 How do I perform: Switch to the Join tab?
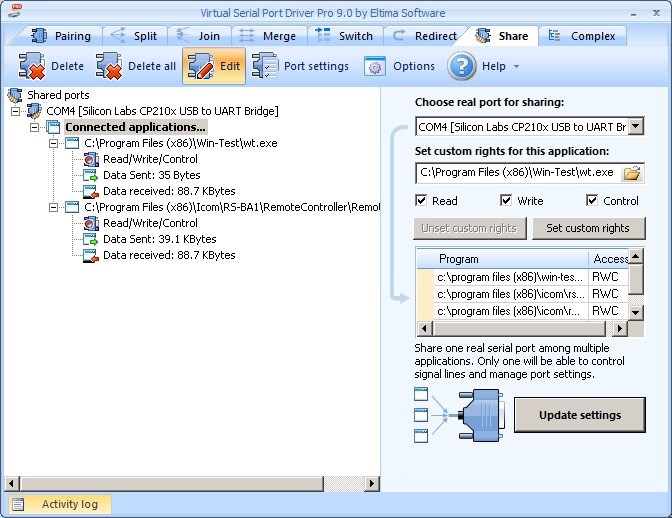tap(199, 36)
